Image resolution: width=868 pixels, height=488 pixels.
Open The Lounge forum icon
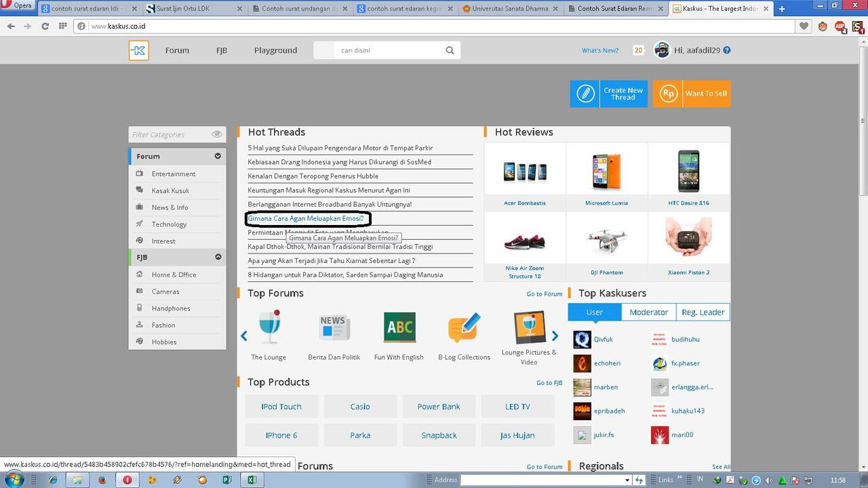coord(269,328)
